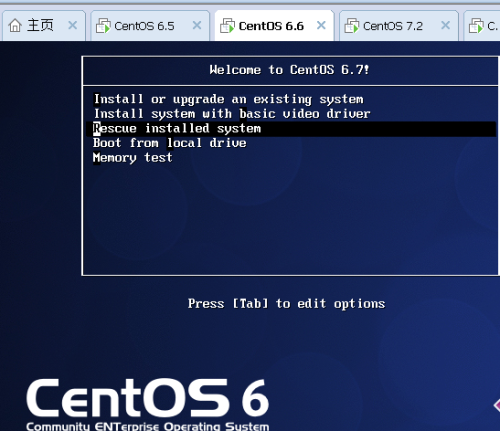Choose 'Rescue installed system' boot entry
The height and width of the screenshot is (431, 500).
[291, 129]
